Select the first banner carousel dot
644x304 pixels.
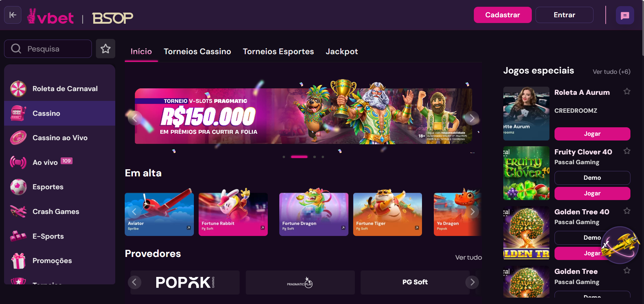tap(284, 157)
